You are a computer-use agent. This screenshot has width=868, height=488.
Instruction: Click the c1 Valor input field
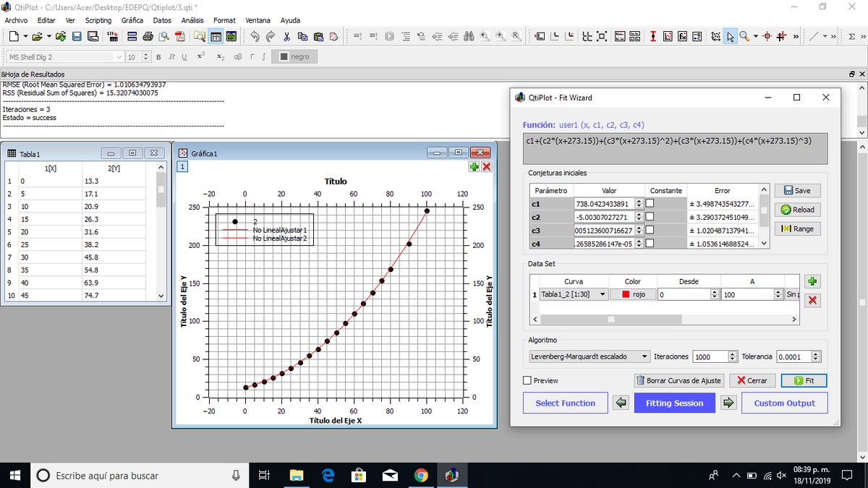tap(603, 204)
